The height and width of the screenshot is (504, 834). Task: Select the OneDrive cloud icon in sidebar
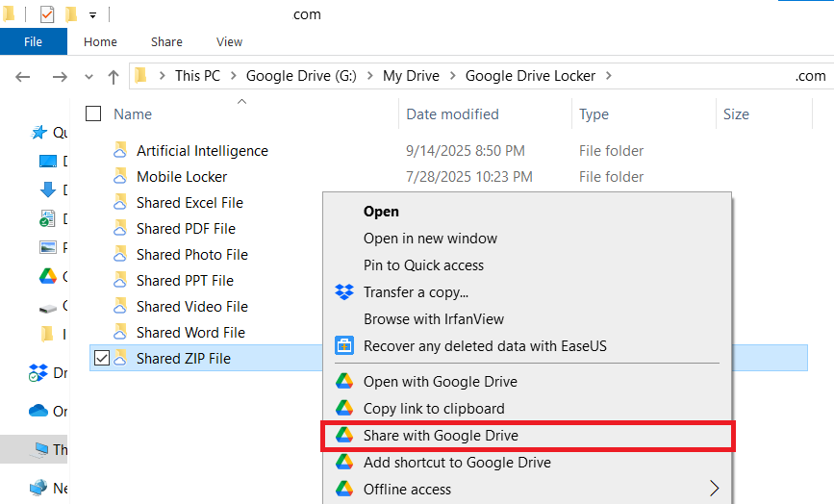pyautogui.click(x=39, y=411)
